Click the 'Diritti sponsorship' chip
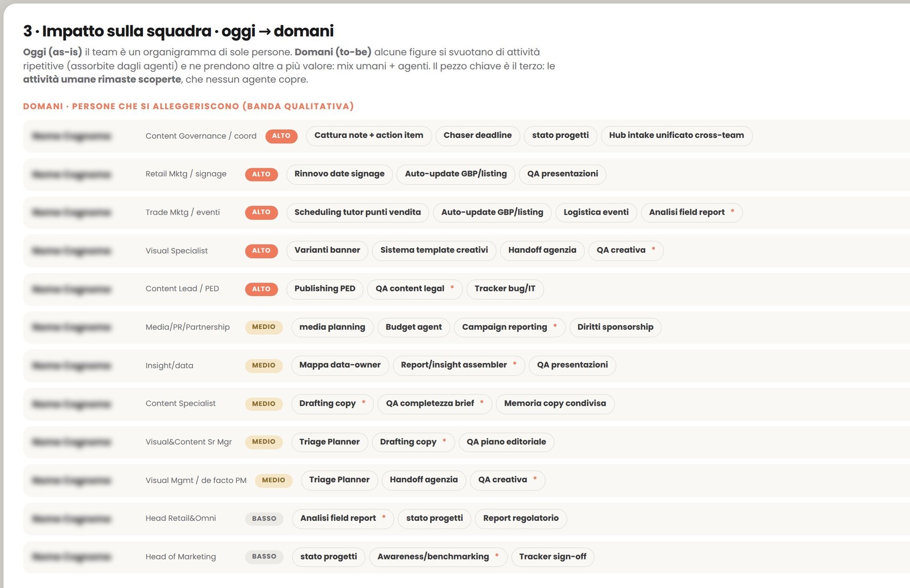The image size is (910, 588). tap(615, 328)
